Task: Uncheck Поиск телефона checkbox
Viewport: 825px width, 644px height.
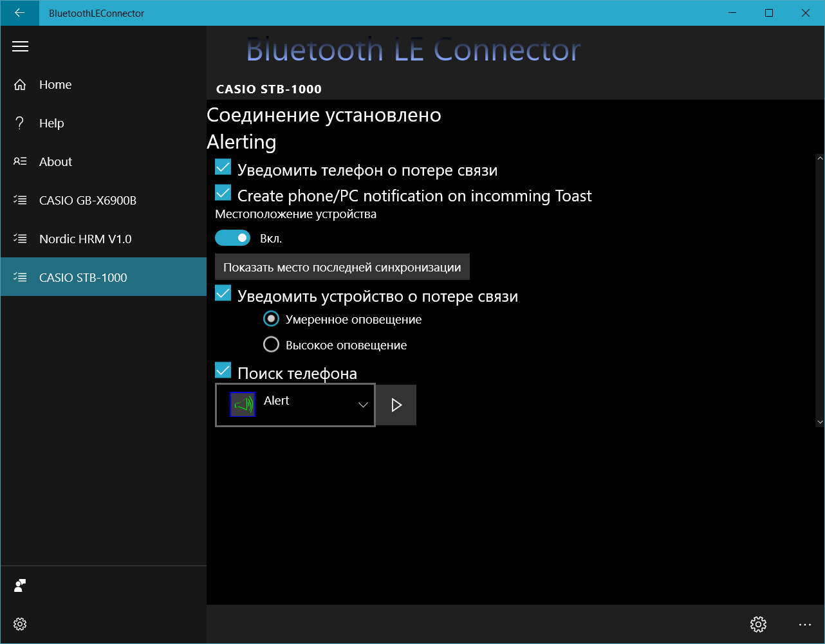Action: [223, 370]
